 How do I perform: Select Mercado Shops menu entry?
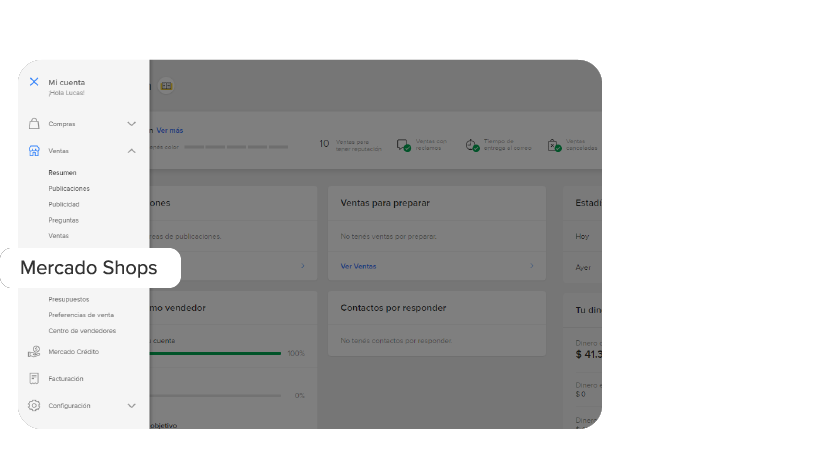89,268
